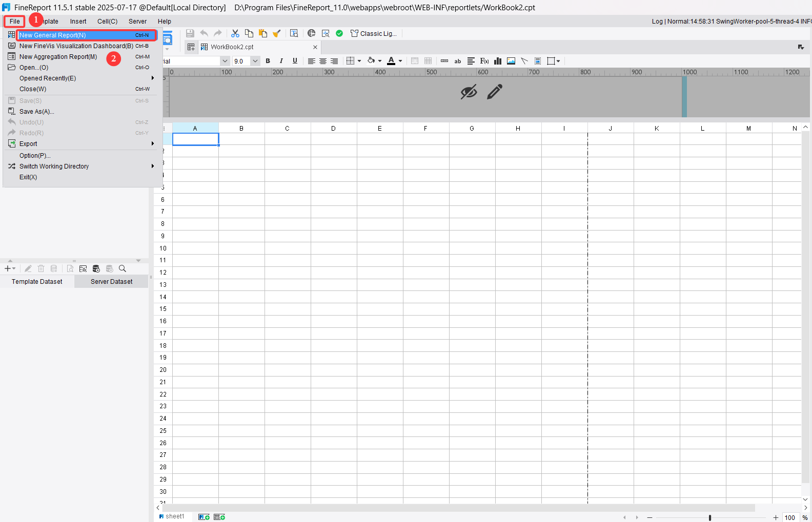
Task: Click the pencil edit icon above grid
Action: [x=495, y=92]
